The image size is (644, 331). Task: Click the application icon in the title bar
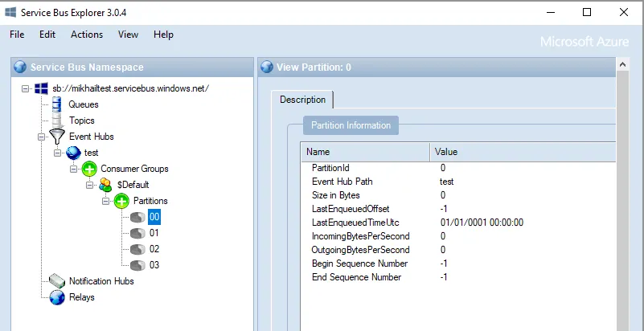click(x=10, y=12)
